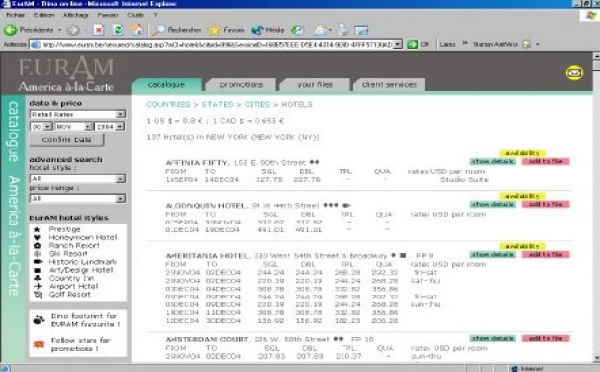Click the Golf Resort style icon
Viewport: 600px width, 372px height.
coord(38,294)
